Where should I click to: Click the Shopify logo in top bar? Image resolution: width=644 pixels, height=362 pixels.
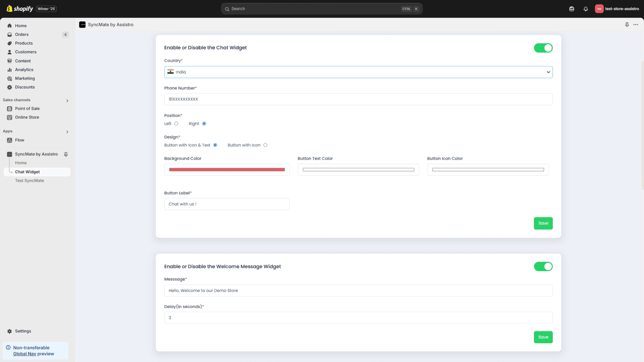20,9
